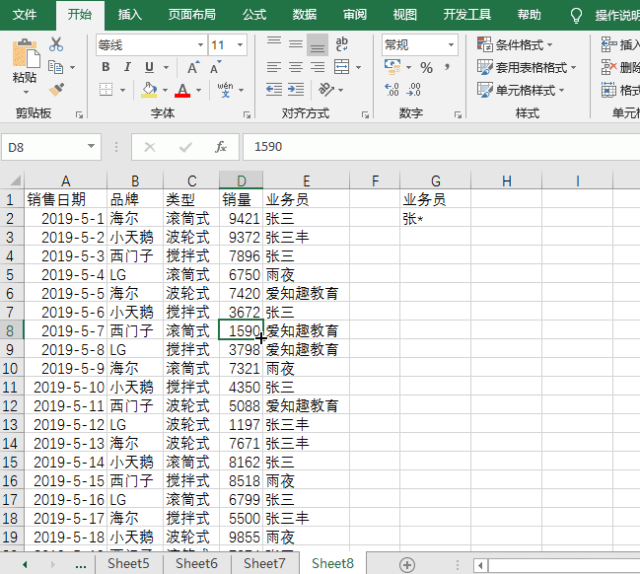Open 条件格式 conditional formatting menu
This screenshot has width=640, height=574.
(x=514, y=44)
